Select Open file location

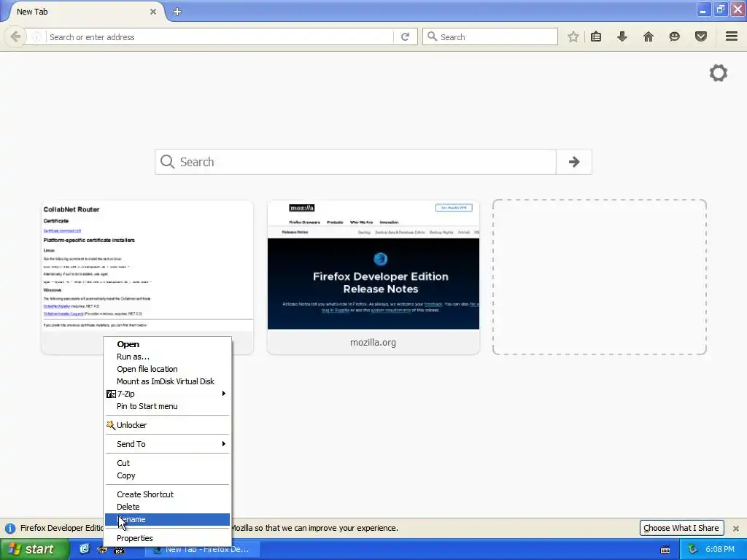coord(167,369)
